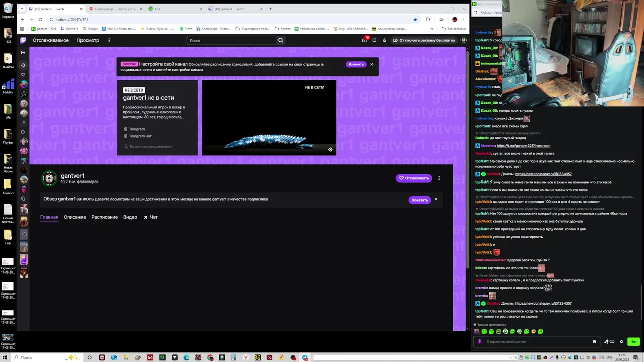Open the Telegram link in channel panel

coord(134,129)
